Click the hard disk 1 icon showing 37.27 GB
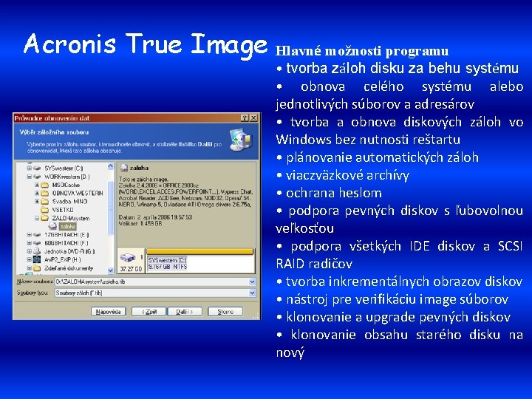The image size is (532, 399). (x=128, y=258)
